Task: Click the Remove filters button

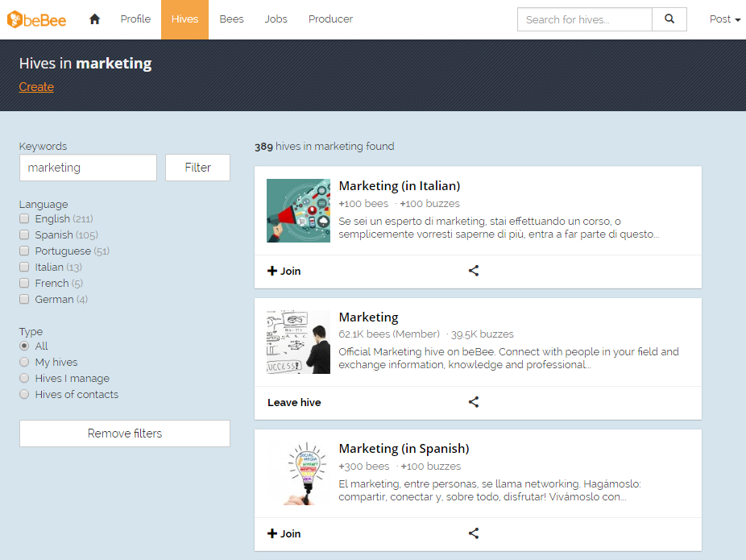Action: coord(125,433)
